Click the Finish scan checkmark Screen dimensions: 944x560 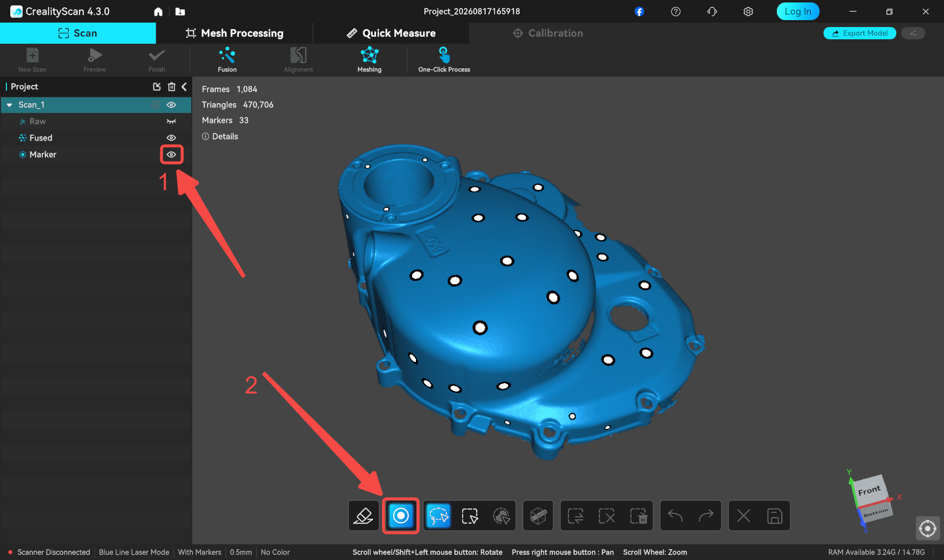157,59
